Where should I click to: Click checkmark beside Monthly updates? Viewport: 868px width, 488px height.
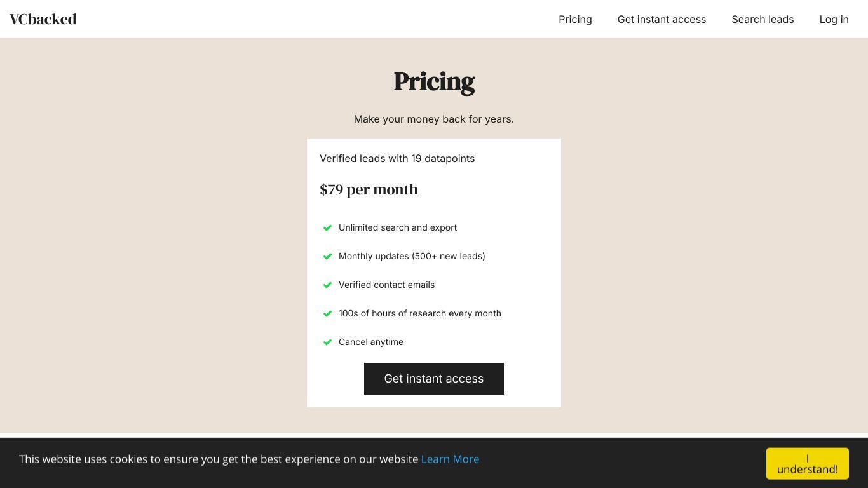pos(327,256)
